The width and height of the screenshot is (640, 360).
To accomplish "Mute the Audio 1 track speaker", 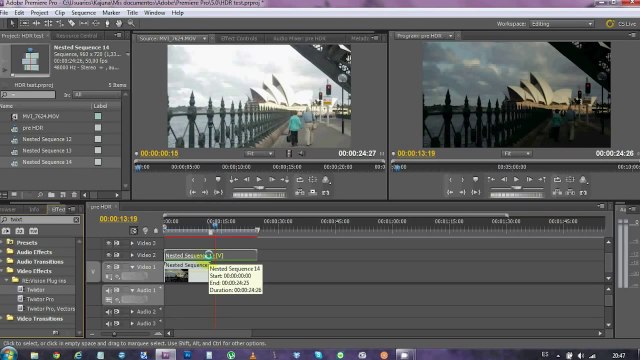I will [x=108, y=290].
